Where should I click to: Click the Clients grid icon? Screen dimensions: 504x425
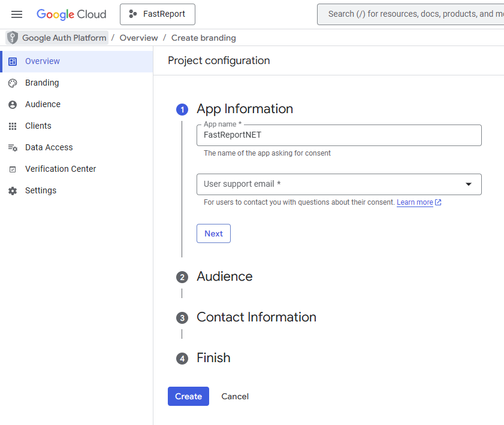(13, 126)
